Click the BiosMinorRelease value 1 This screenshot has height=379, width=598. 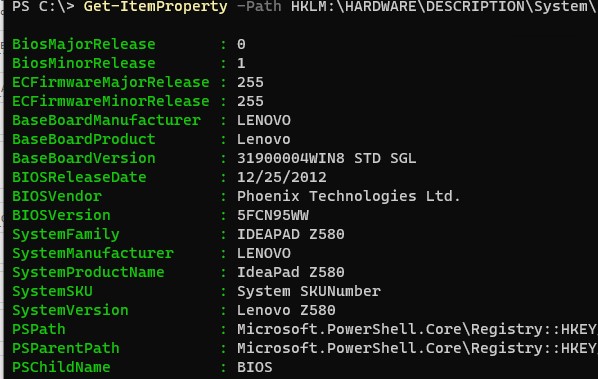(241, 63)
